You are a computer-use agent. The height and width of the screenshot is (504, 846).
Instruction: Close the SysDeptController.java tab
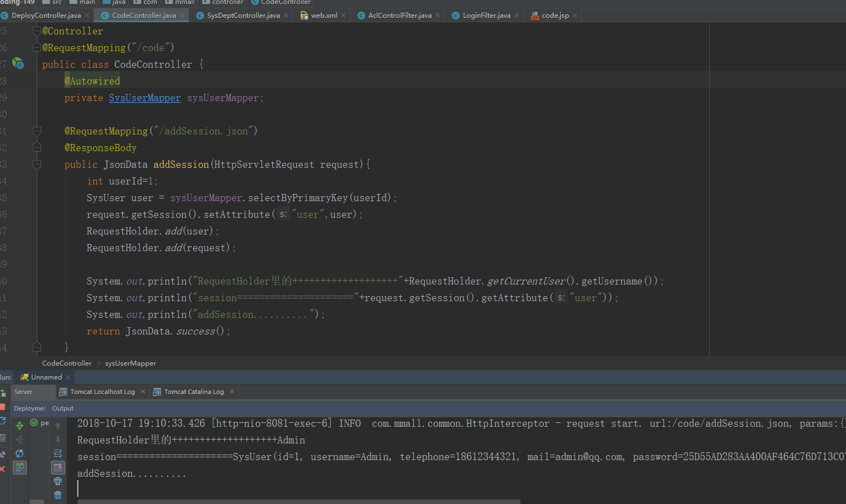286,16
